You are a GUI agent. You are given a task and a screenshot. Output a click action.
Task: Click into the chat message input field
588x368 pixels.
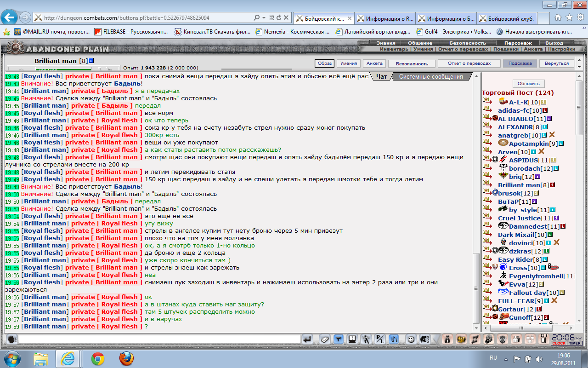point(159,339)
